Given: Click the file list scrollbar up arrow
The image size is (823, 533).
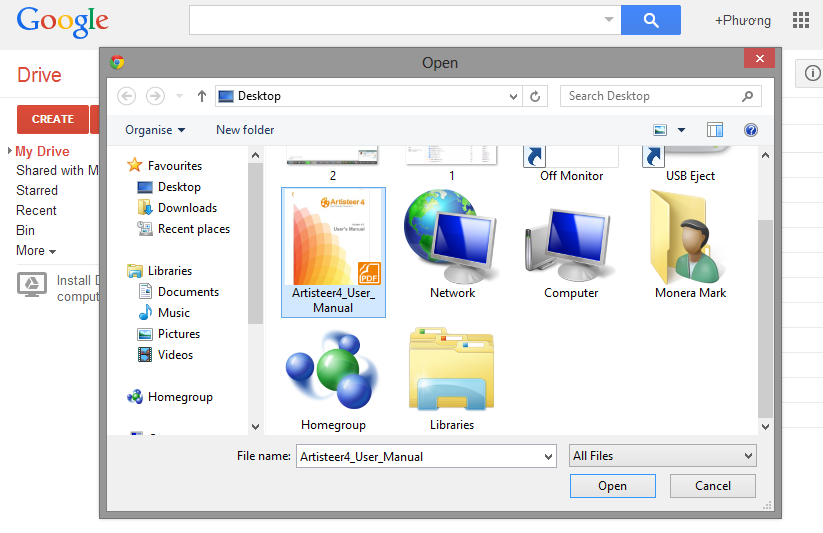Looking at the screenshot, I should point(765,155).
